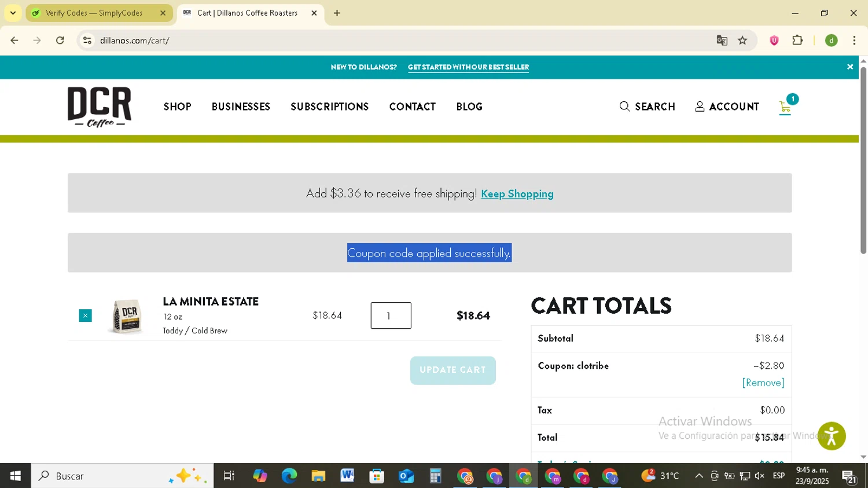868x488 pixels.
Task: Reload the current page
Action: (60, 41)
